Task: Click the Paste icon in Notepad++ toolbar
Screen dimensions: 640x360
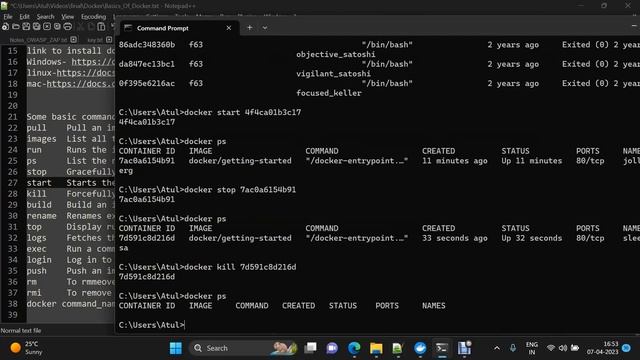Action: point(101,27)
